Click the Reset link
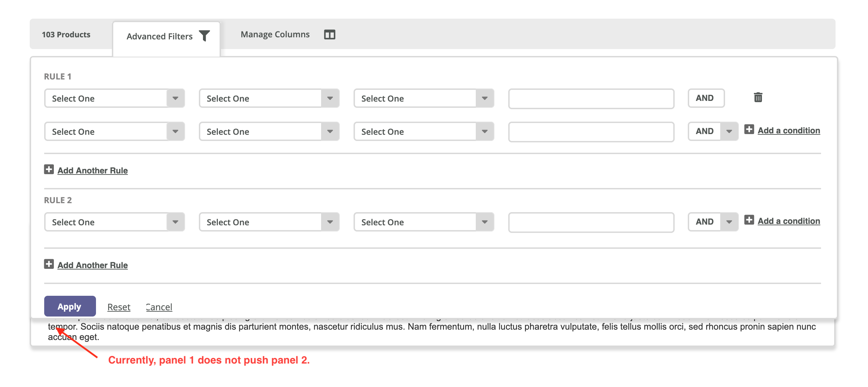The height and width of the screenshot is (387, 868). coord(119,307)
